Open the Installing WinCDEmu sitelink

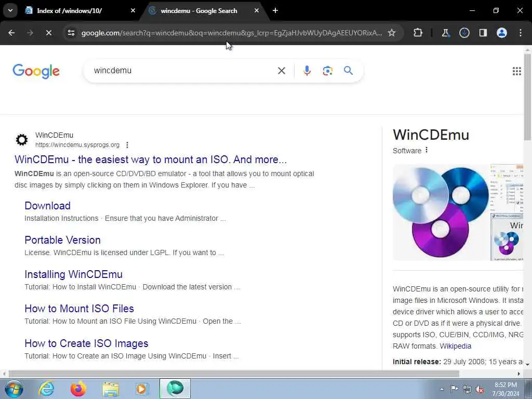pos(74,274)
